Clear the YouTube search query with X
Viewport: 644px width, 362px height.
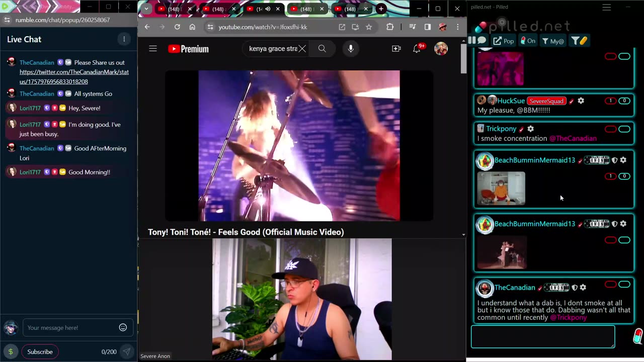coord(302,49)
